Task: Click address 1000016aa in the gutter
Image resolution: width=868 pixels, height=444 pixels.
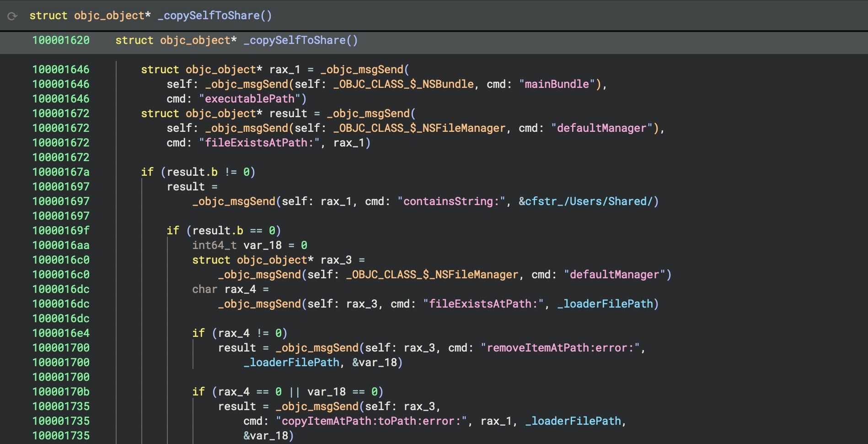Action: pos(61,245)
